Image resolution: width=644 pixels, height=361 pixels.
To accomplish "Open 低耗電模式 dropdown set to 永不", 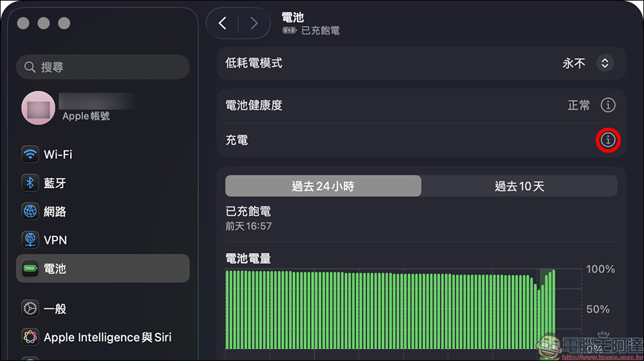I will click(605, 63).
